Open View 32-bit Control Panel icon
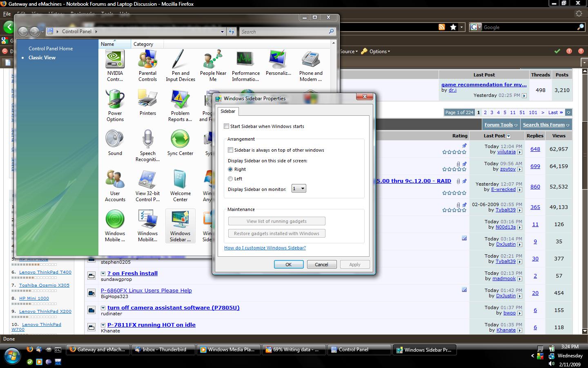 click(147, 186)
